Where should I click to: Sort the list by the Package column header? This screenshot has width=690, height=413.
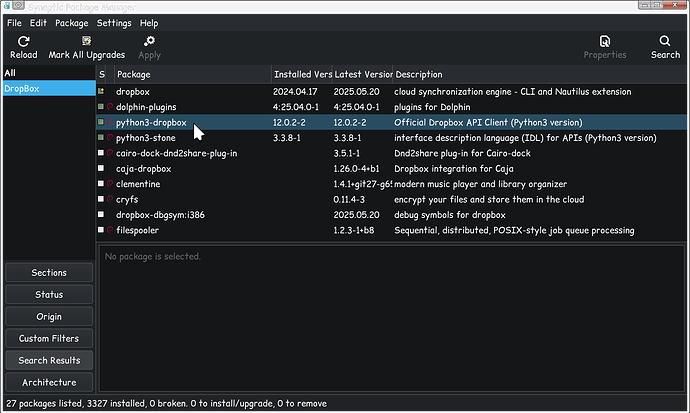coord(190,74)
